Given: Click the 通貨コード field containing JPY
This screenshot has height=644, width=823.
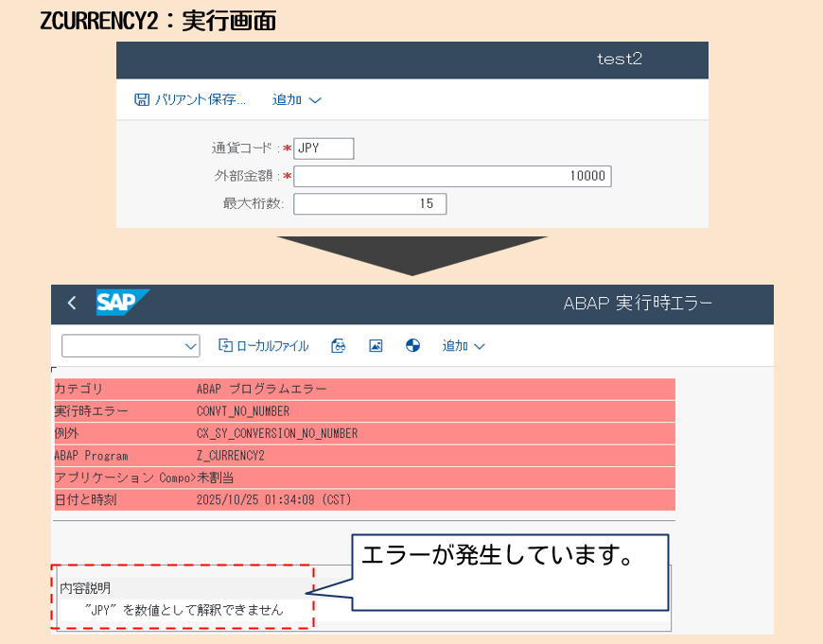Looking at the screenshot, I should coord(324,148).
